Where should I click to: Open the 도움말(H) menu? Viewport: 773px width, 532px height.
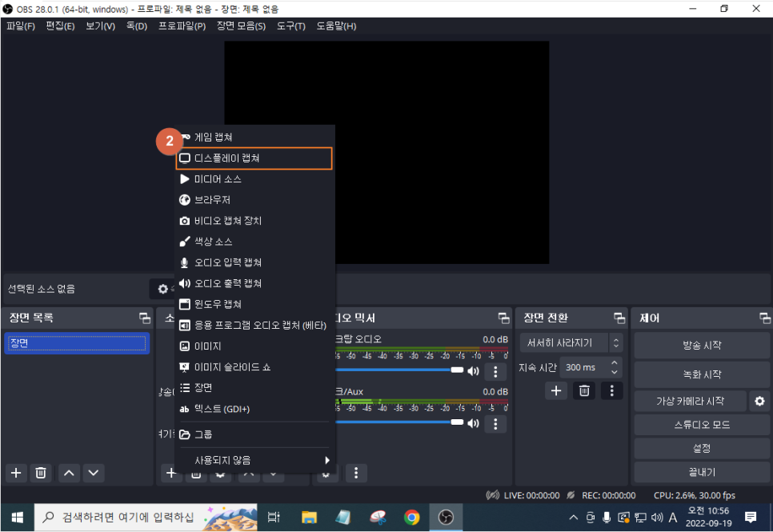tap(336, 26)
